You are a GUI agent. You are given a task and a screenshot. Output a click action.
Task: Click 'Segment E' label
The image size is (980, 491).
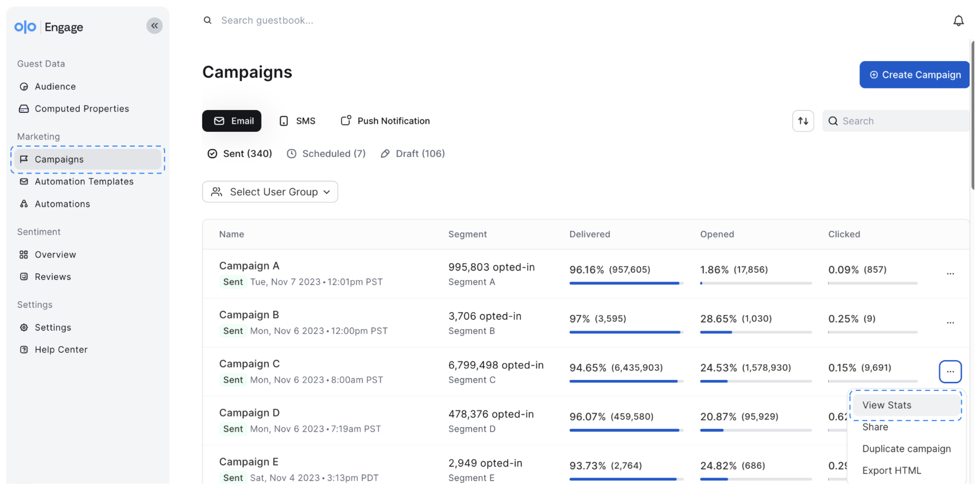471,478
